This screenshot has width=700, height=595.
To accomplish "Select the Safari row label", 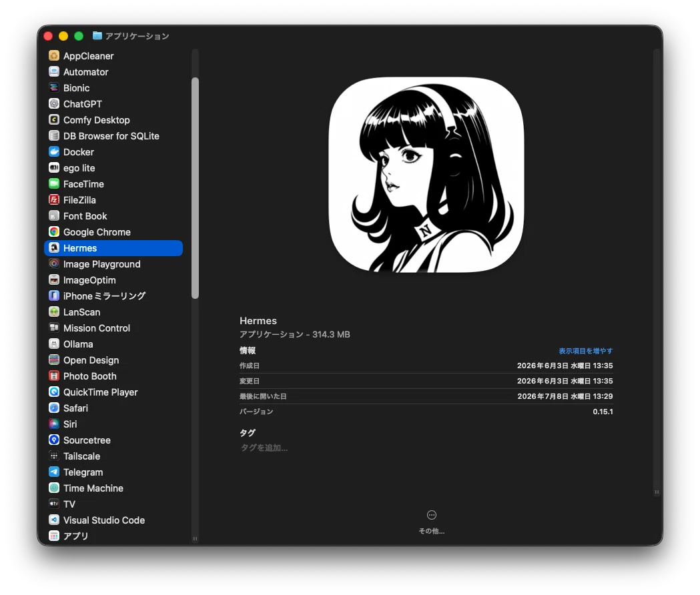I will [x=75, y=408].
